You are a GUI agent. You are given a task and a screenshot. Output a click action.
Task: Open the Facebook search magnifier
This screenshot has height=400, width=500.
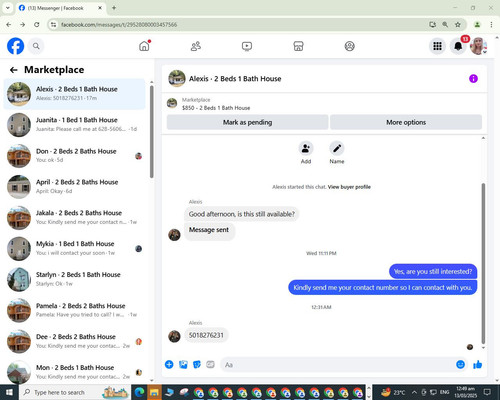[x=36, y=46]
